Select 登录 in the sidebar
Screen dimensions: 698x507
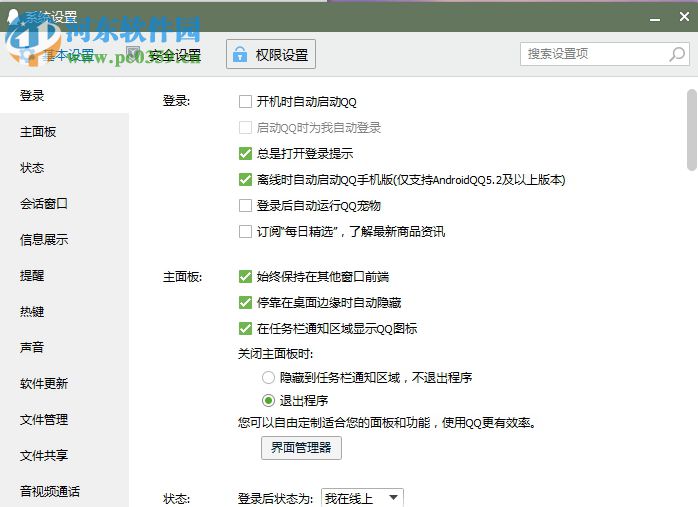point(64,95)
